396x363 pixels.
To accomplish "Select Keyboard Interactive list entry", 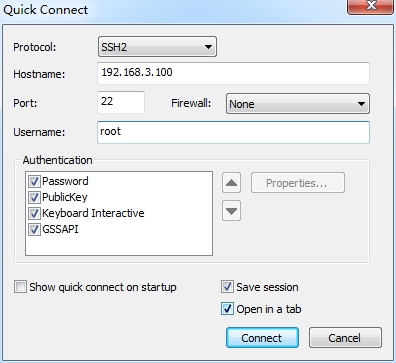I will pos(93,213).
